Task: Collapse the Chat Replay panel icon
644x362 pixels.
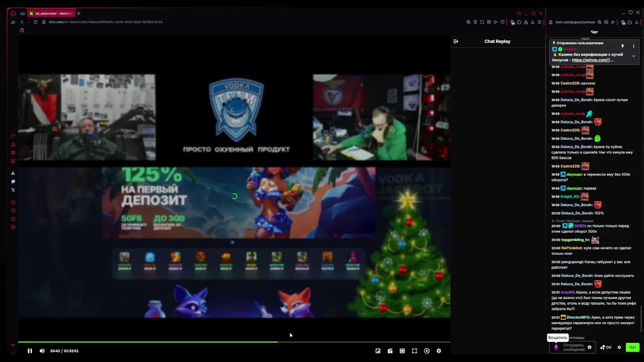Action: click(456, 41)
